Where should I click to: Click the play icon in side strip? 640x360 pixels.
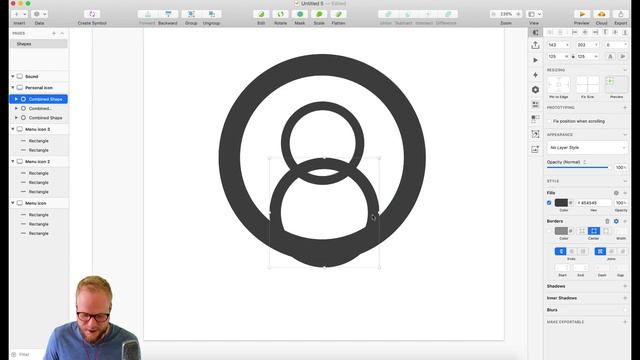[536, 60]
